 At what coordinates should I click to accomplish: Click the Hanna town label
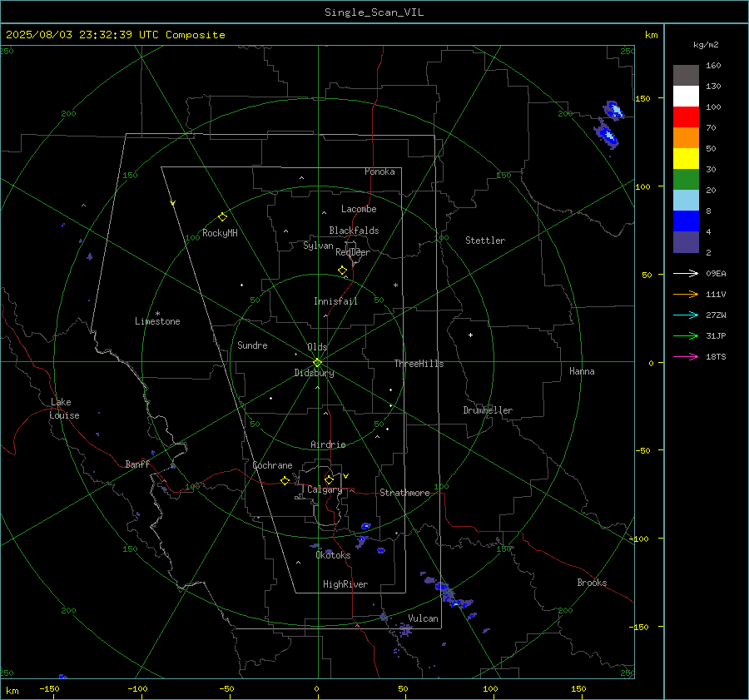pyautogui.click(x=582, y=371)
